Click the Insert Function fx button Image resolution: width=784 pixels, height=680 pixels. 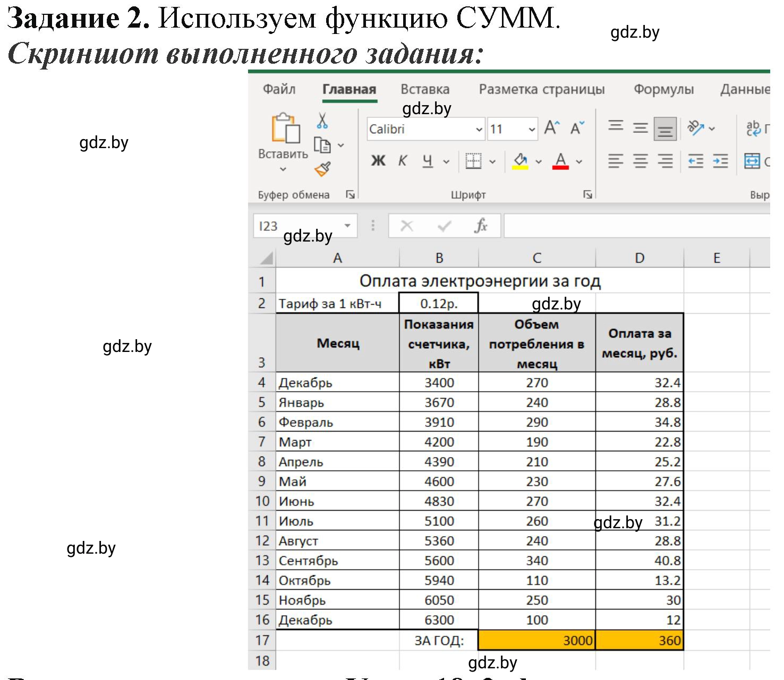tap(481, 226)
